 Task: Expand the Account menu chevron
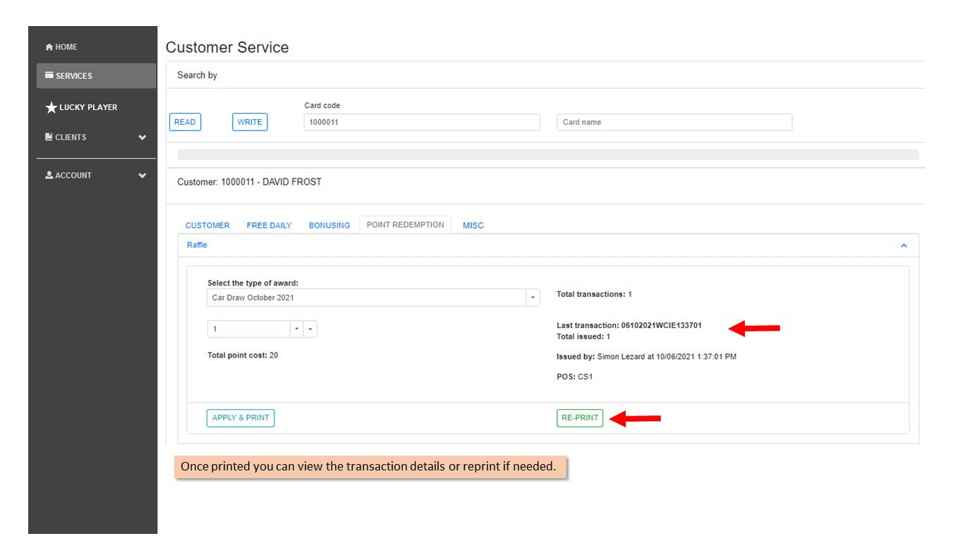point(142,176)
